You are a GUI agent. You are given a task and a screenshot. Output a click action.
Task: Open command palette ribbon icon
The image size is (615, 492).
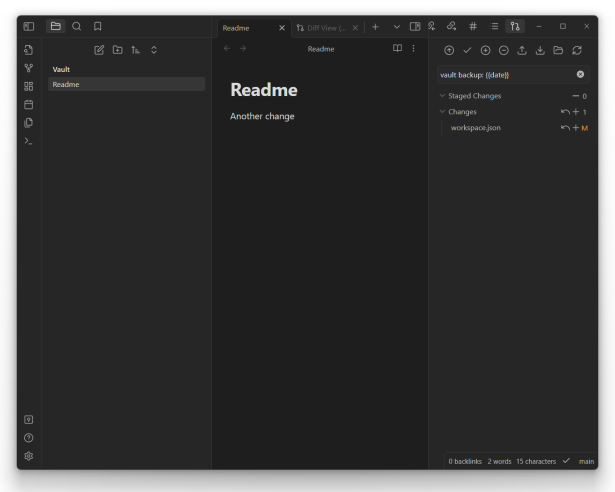click(29, 141)
